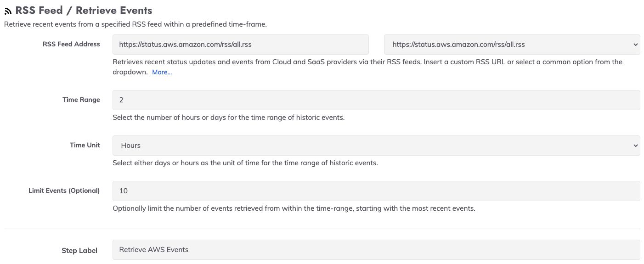Expand the Time Unit Hours dropdown
Screen dimensions: 644x264
pos(376,145)
